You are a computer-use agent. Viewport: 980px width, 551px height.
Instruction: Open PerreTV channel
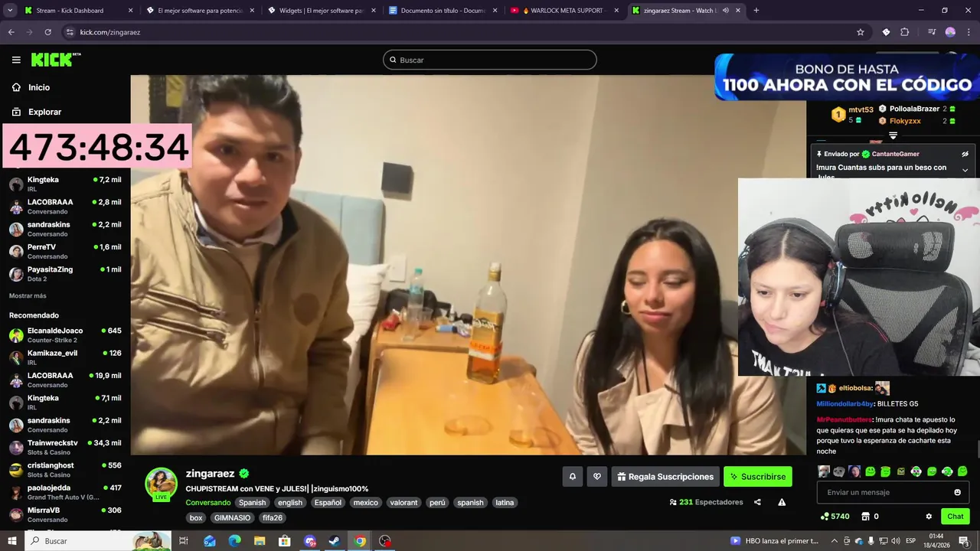pos(65,252)
